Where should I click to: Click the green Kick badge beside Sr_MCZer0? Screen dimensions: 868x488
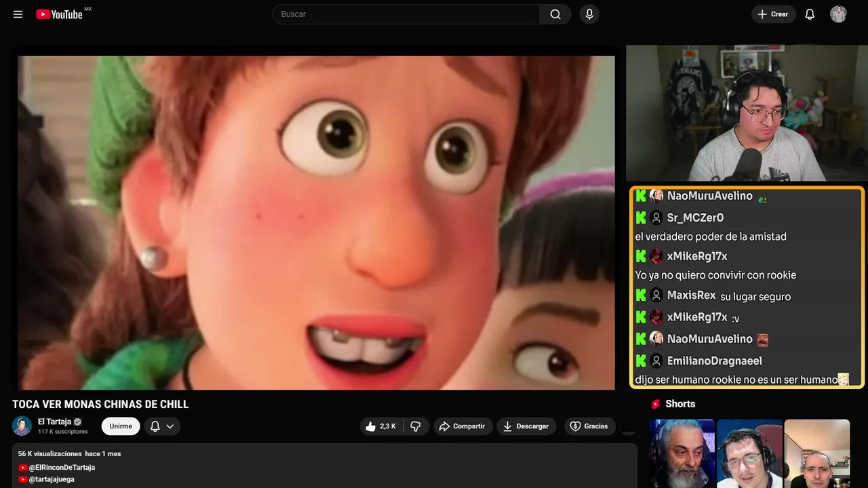[x=641, y=218]
